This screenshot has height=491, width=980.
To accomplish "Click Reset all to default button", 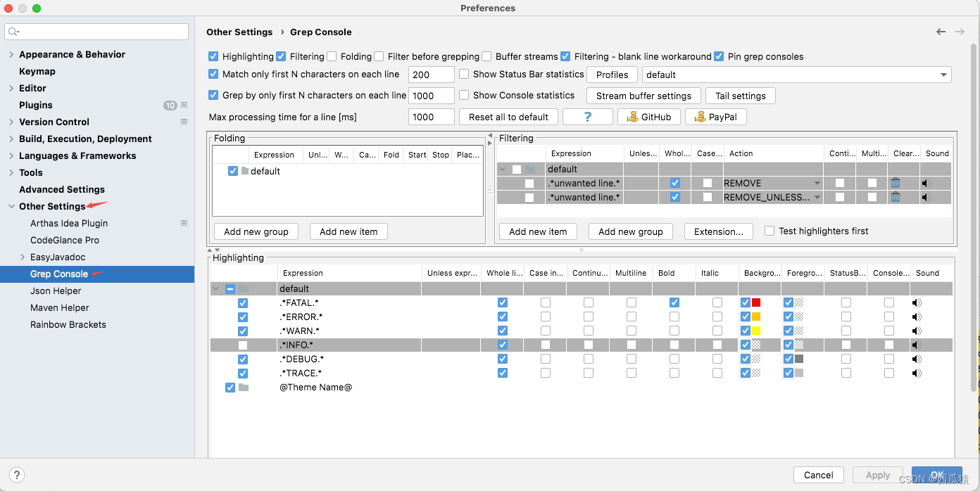I will pos(508,117).
